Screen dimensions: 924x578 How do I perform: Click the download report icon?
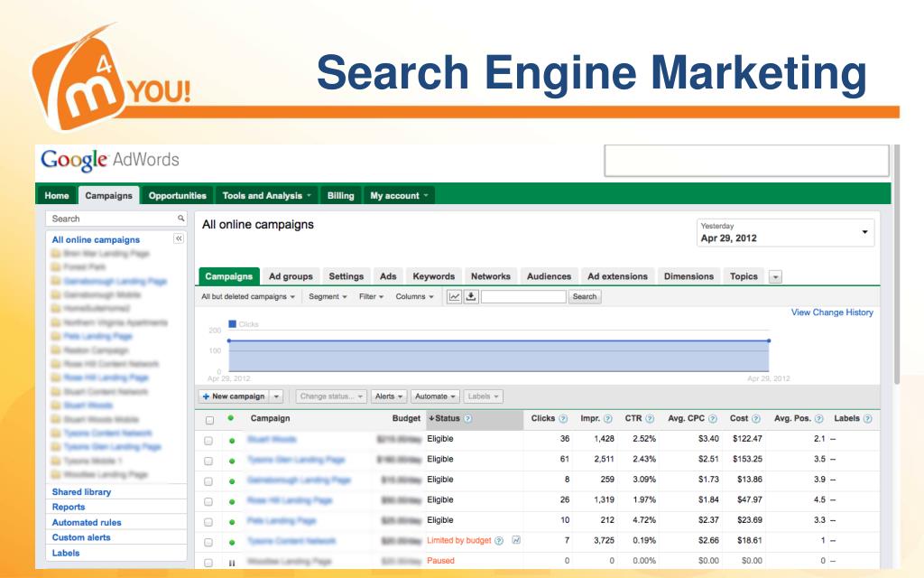471,296
